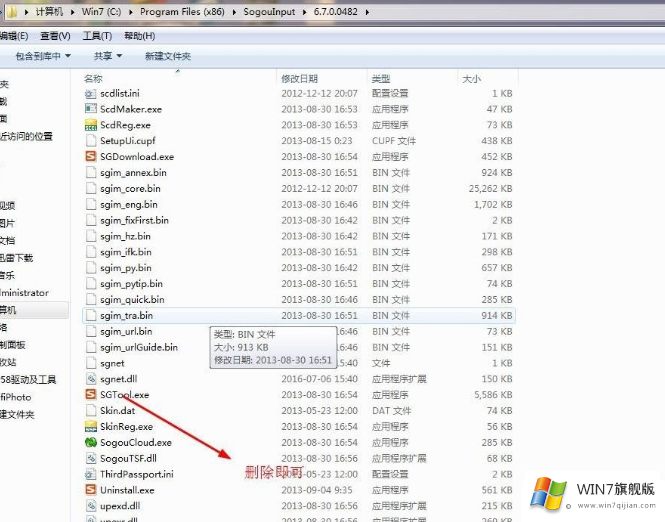The width and height of the screenshot is (665, 522).
Task: Click the 25,262 KB size value
Action: click(x=490, y=188)
